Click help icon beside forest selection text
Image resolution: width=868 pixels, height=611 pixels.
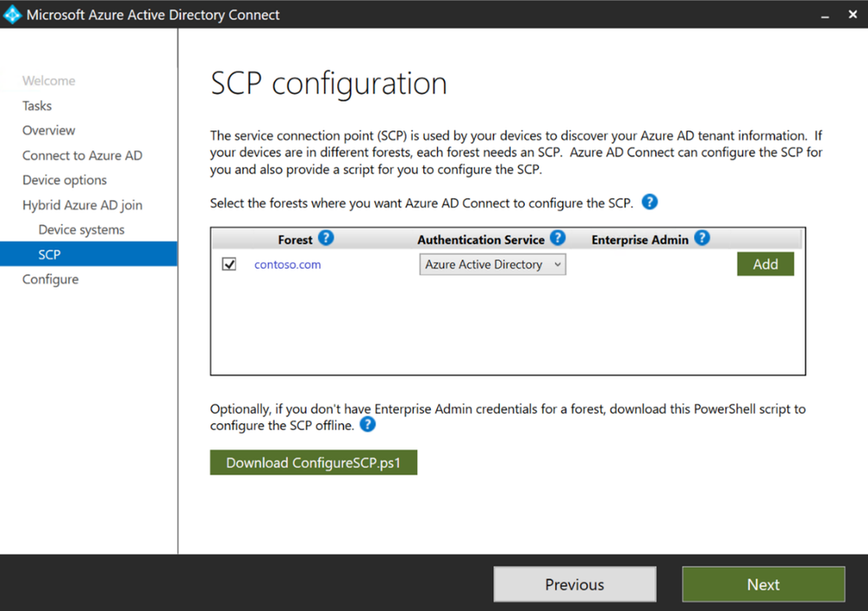point(649,203)
